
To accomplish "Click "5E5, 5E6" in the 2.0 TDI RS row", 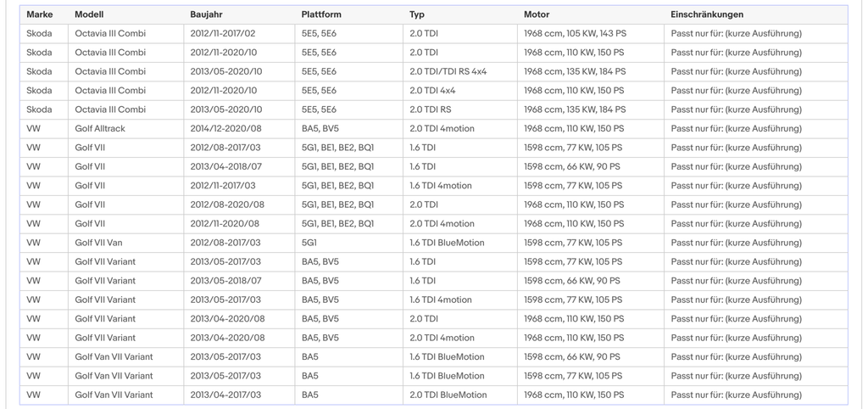I will (319, 109).
